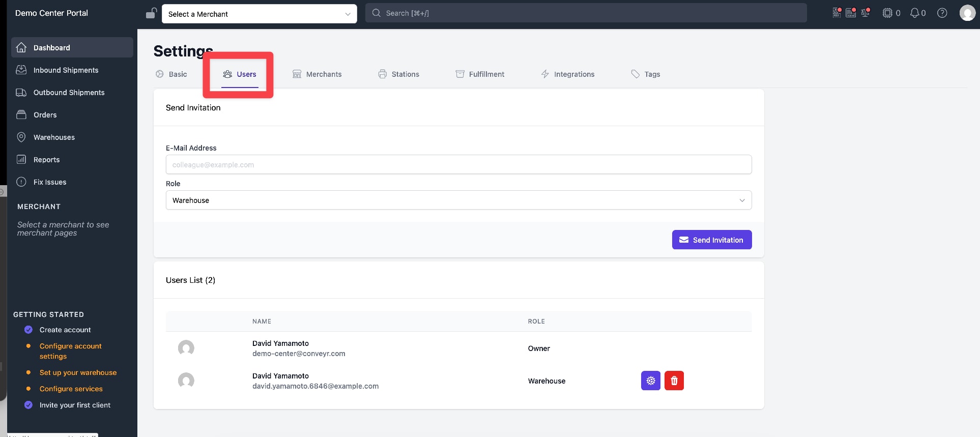Image resolution: width=980 pixels, height=437 pixels.
Task: Switch to the Stations settings tab
Action: [398, 74]
